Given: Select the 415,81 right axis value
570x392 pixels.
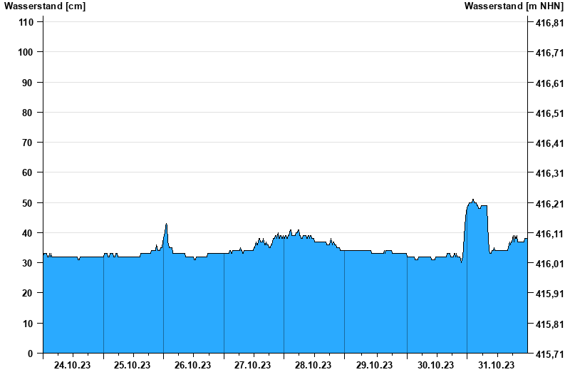Looking at the screenshot, I should point(550,324).
